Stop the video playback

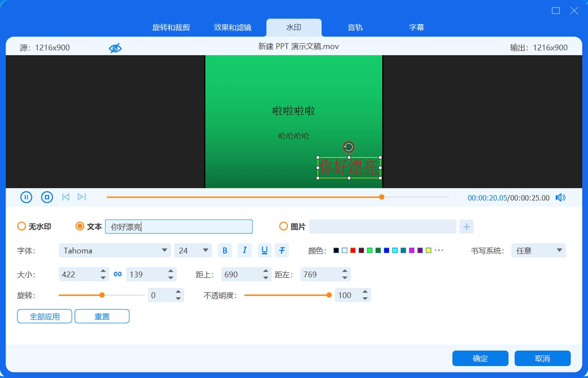(46, 197)
